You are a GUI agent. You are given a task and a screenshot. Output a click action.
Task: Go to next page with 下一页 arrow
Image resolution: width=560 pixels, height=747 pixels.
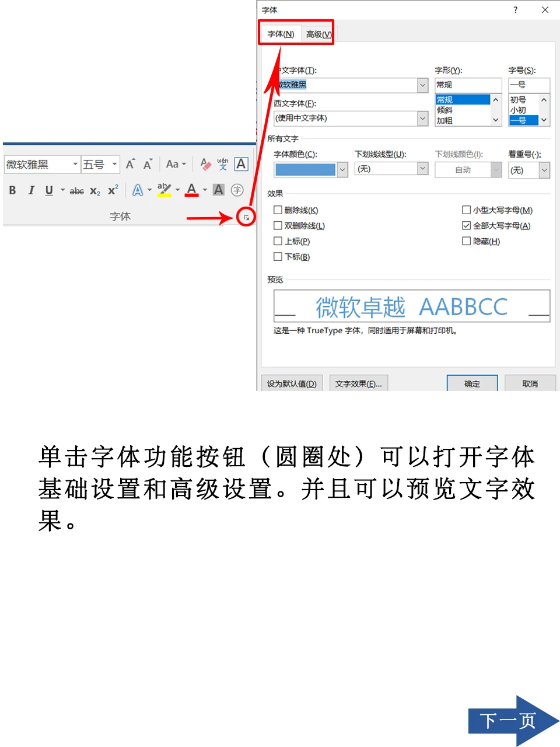[513, 721]
